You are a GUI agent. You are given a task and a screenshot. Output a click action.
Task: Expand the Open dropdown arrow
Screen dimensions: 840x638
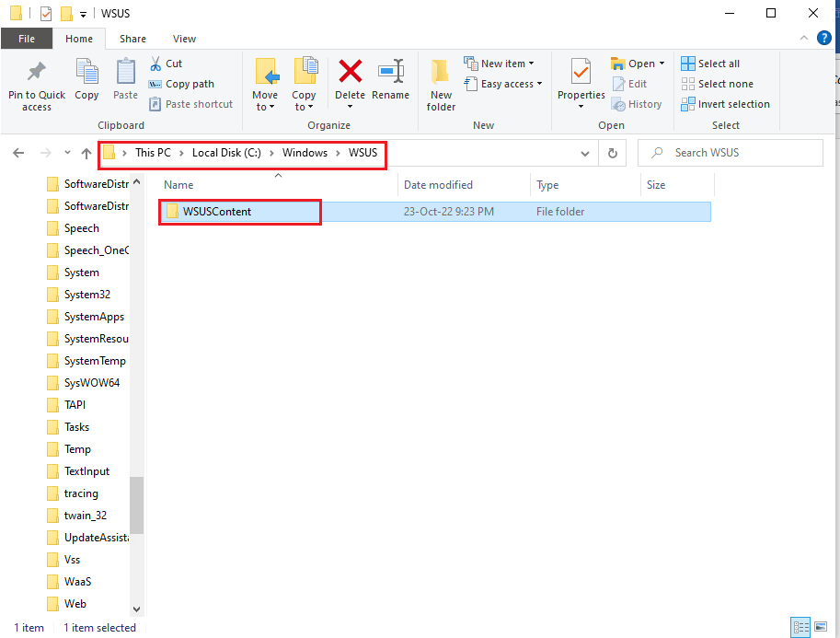click(x=662, y=64)
